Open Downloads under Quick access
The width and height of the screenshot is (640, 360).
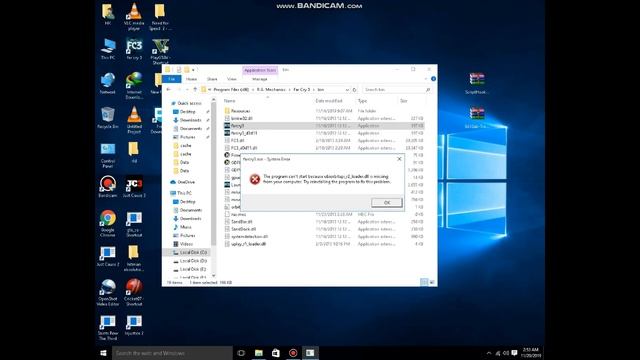191,120
